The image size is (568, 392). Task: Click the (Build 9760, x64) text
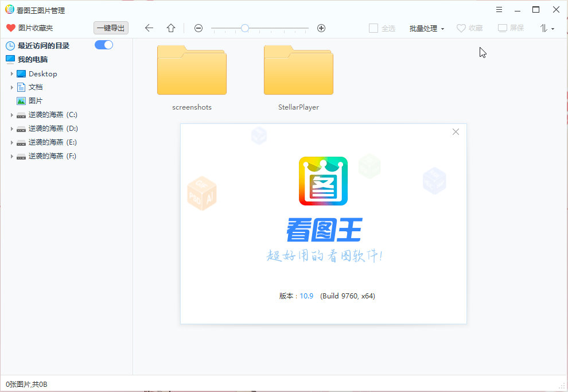(347, 296)
